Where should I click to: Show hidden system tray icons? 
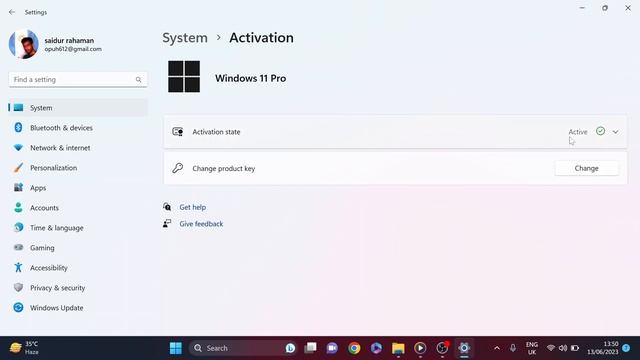[x=497, y=348]
